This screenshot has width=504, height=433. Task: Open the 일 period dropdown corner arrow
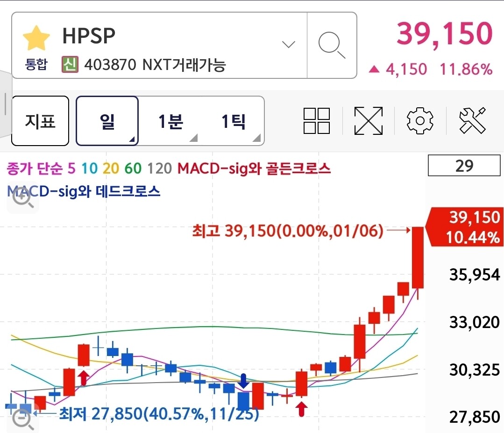point(132,139)
